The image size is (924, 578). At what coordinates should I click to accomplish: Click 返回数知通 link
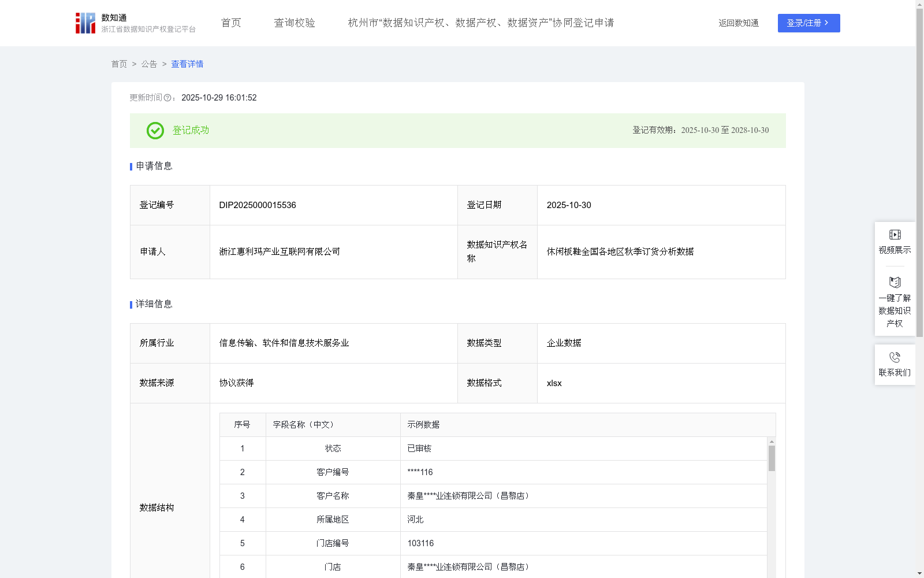coord(739,23)
